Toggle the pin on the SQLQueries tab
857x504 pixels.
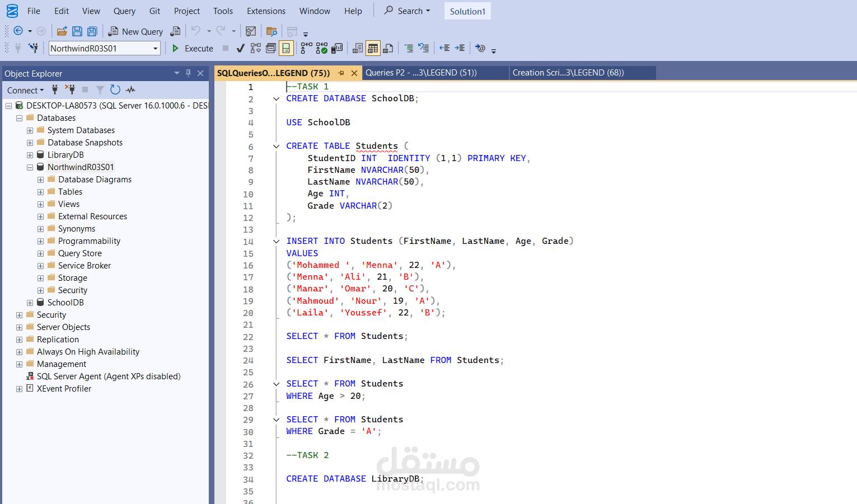click(341, 73)
